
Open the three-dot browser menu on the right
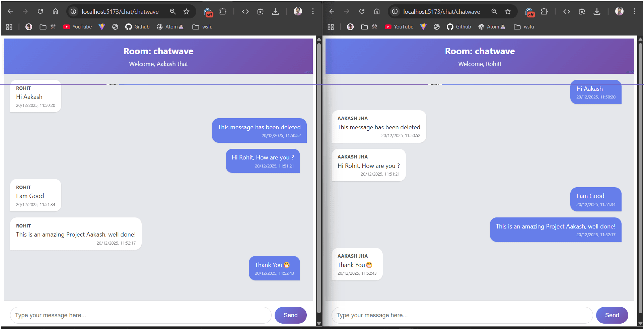tap(634, 11)
